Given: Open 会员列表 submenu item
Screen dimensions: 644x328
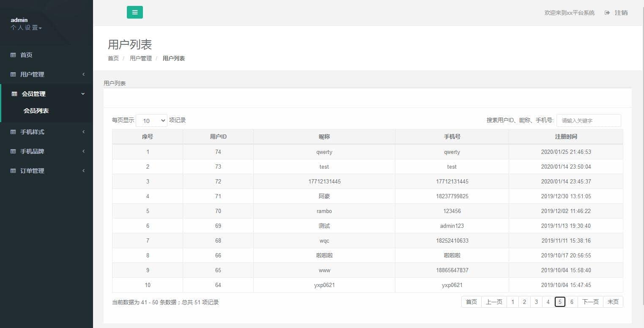Looking at the screenshot, I should [36, 111].
